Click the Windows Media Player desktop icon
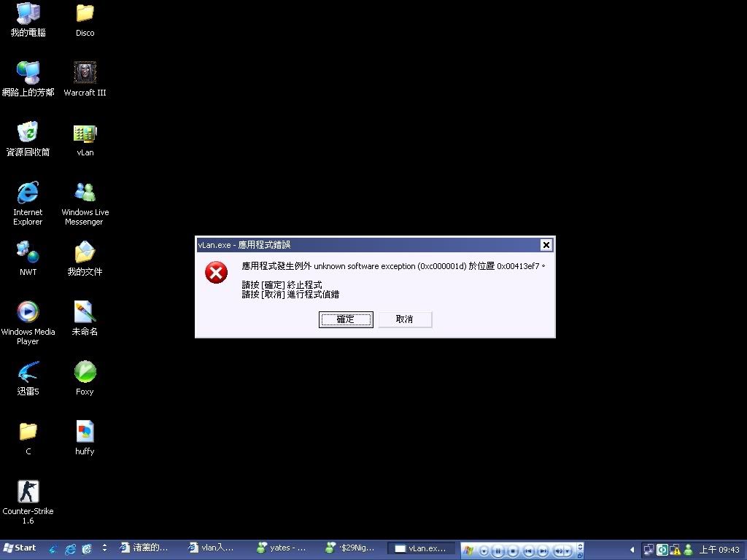This screenshot has height=560, width=747. pyautogui.click(x=28, y=312)
